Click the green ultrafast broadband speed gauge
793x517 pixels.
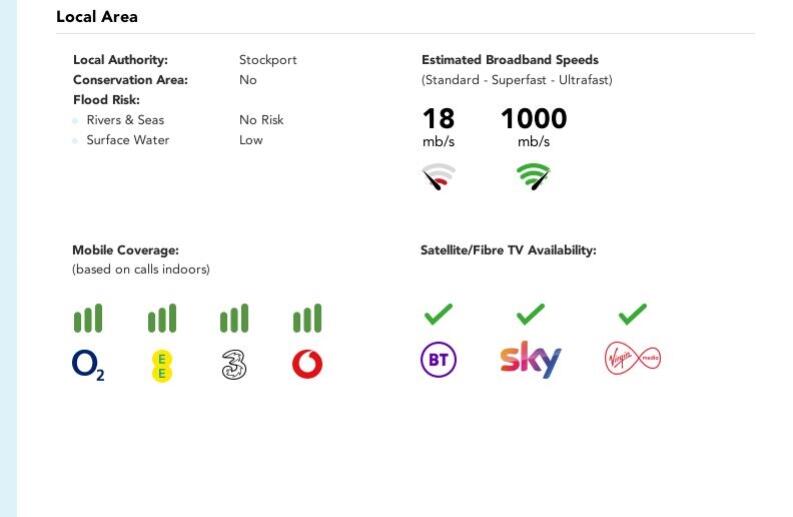(533, 178)
